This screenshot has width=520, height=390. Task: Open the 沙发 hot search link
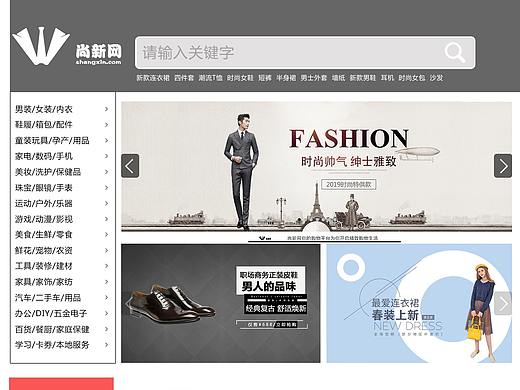tap(436, 78)
